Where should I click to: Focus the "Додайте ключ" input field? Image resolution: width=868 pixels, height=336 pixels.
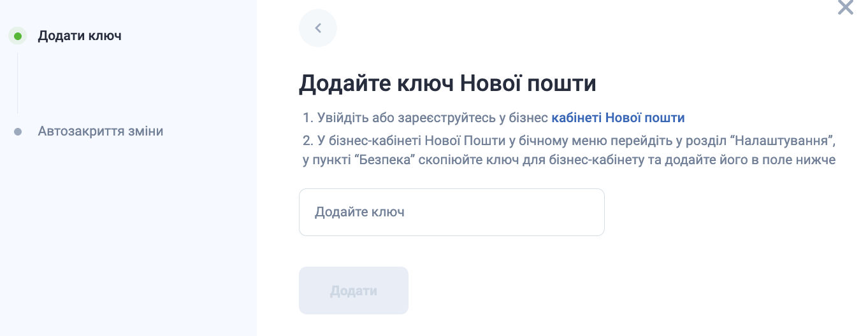[x=451, y=212]
